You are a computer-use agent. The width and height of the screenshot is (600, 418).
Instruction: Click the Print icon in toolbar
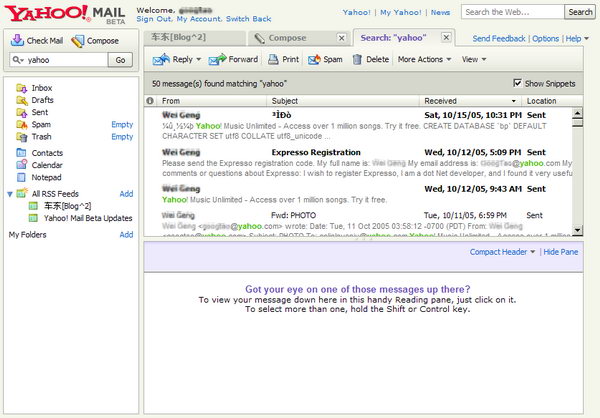[x=272, y=59]
